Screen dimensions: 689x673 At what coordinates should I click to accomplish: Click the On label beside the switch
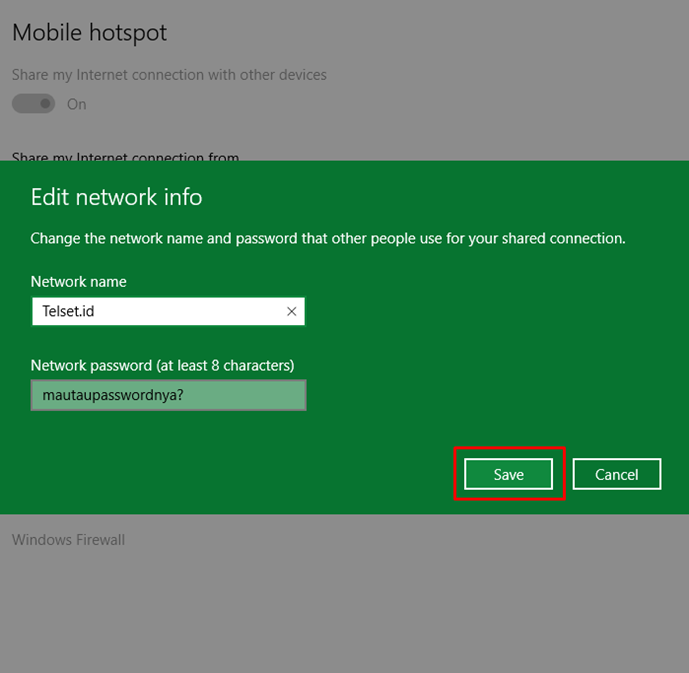(x=77, y=104)
